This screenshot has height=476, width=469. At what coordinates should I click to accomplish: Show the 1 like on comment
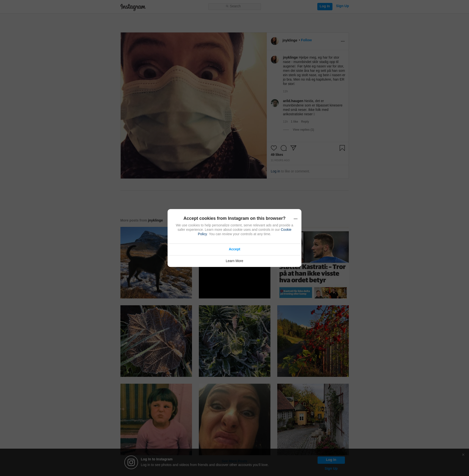294,122
